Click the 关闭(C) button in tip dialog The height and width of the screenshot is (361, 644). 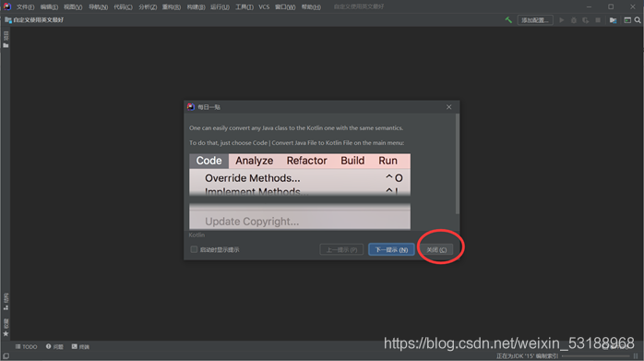click(436, 249)
